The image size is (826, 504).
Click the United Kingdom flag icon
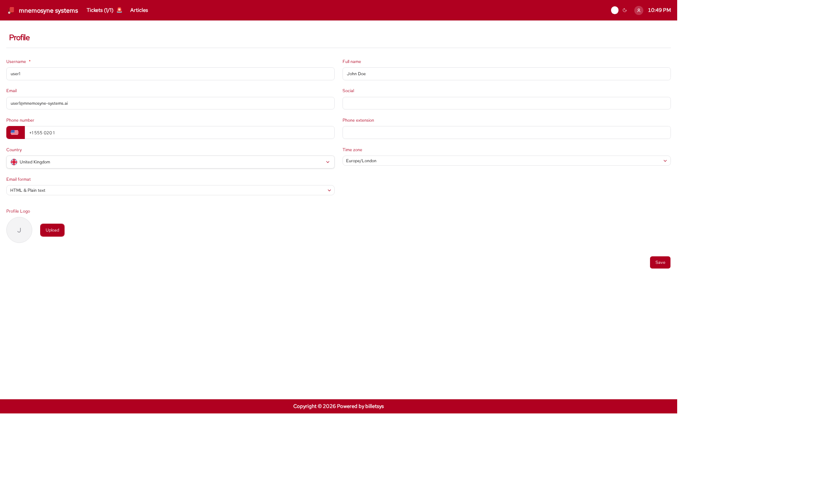14,162
